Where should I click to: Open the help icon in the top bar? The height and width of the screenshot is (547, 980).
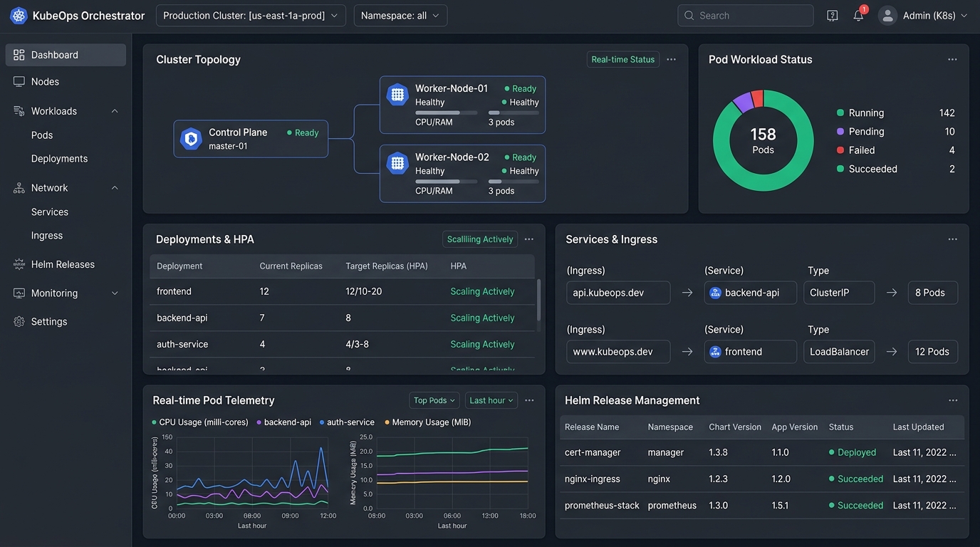pos(833,16)
